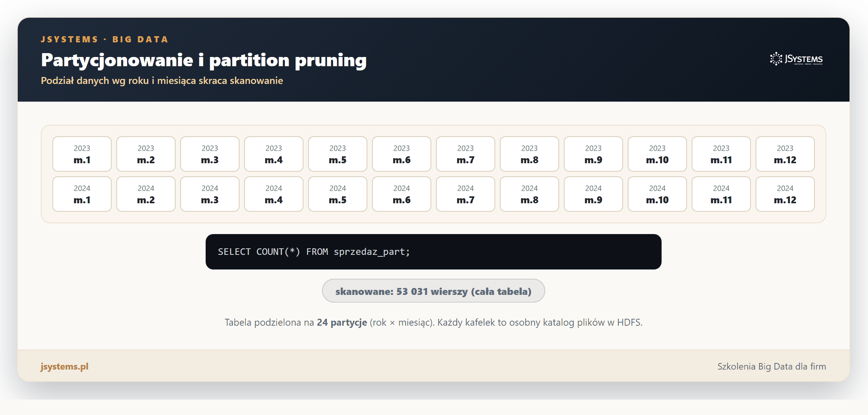
Task: Select the 2023 m.3 partition tile
Action: [210, 154]
